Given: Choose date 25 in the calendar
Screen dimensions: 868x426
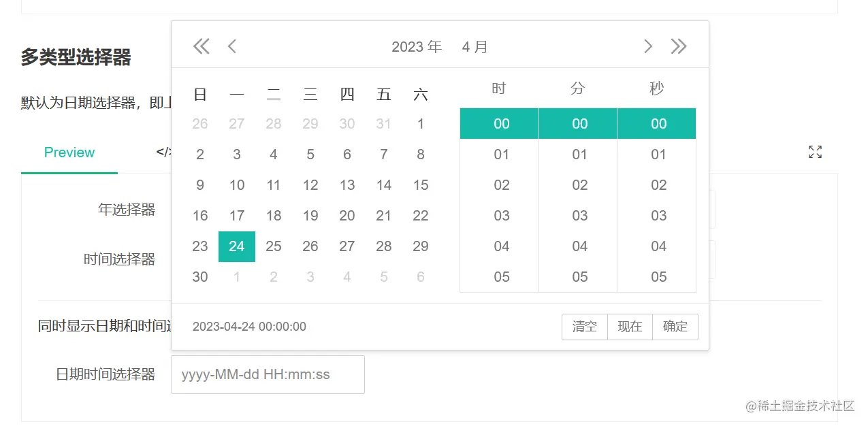Looking at the screenshot, I should pos(274,246).
